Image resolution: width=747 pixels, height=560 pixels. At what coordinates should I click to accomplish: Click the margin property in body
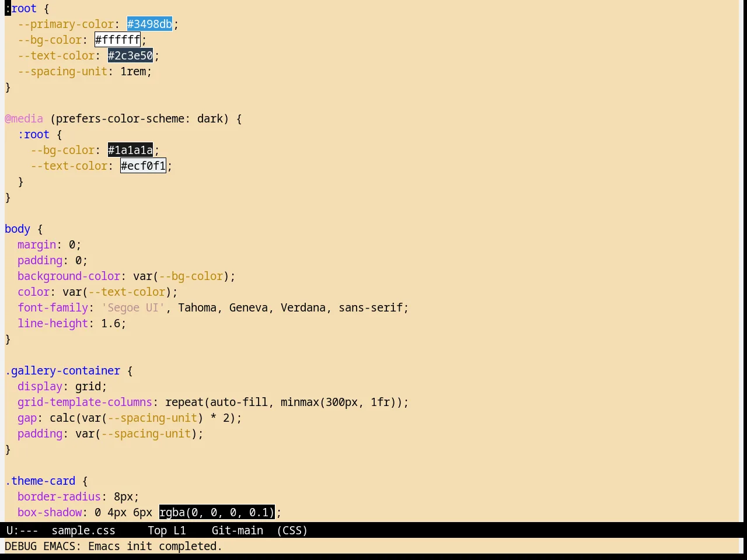[x=37, y=244]
